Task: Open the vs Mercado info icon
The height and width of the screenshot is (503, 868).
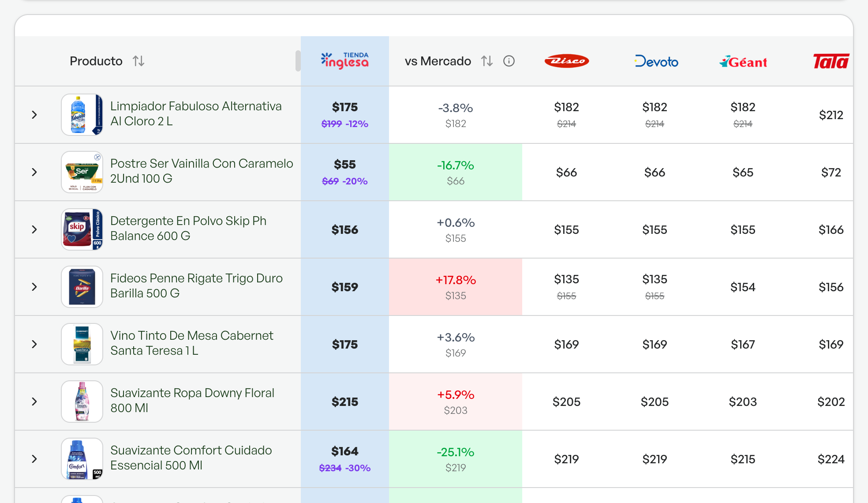Action: pos(509,61)
